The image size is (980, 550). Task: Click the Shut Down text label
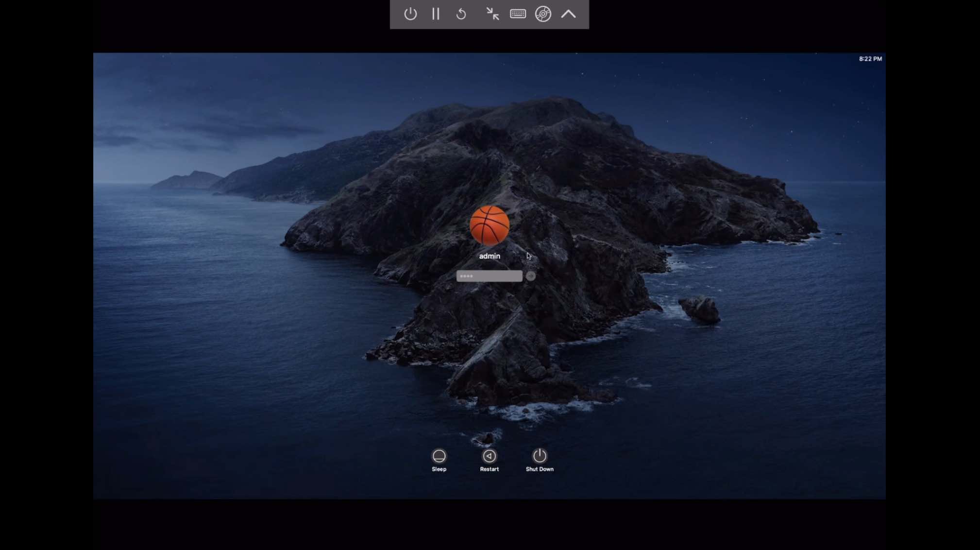click(x=540, y=469)
